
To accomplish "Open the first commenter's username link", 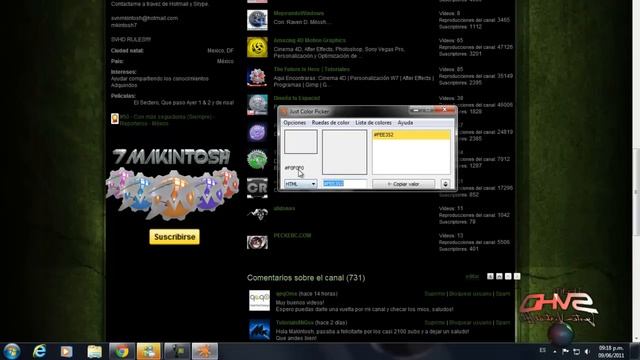I will tap(286, 294).
